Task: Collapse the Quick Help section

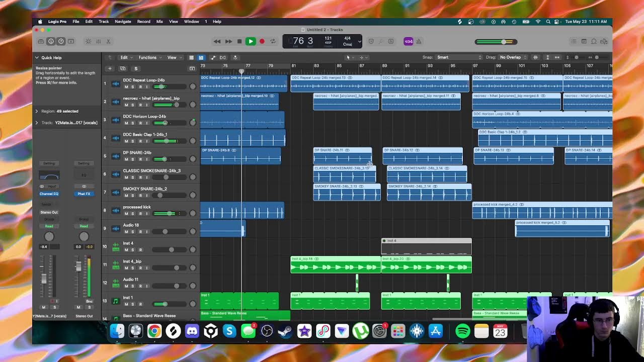Action: (37, 58)
